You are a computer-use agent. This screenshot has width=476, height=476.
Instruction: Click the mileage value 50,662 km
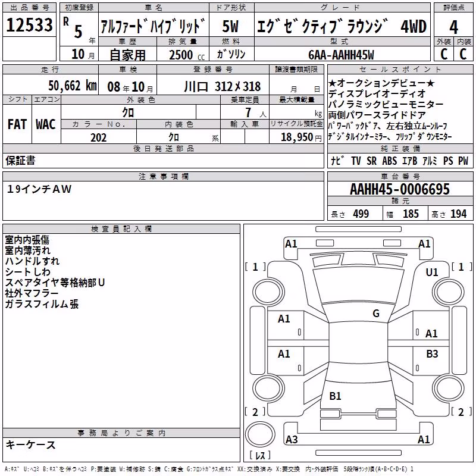point(73,86)
